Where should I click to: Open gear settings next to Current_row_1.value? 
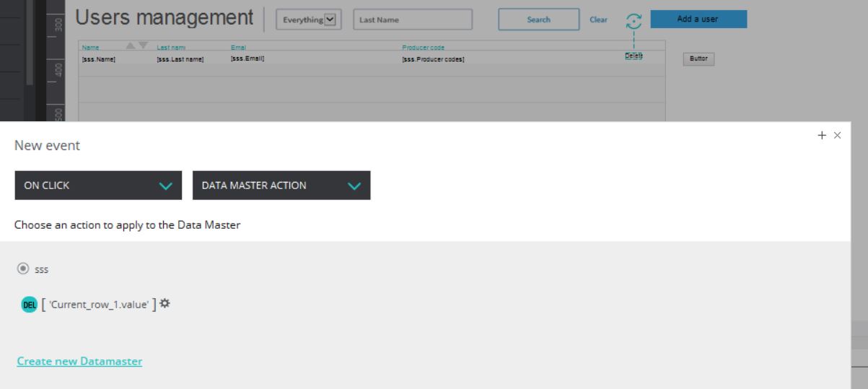(165, 305)
